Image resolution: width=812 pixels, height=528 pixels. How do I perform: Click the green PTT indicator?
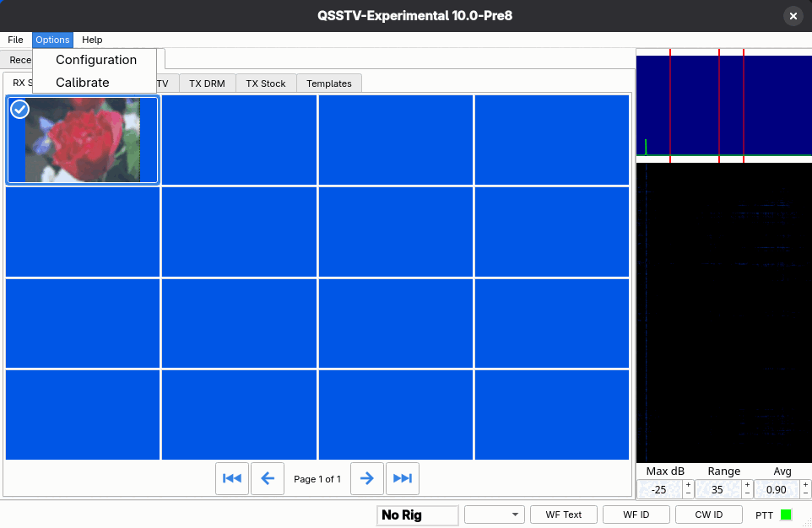coord(786,515)
